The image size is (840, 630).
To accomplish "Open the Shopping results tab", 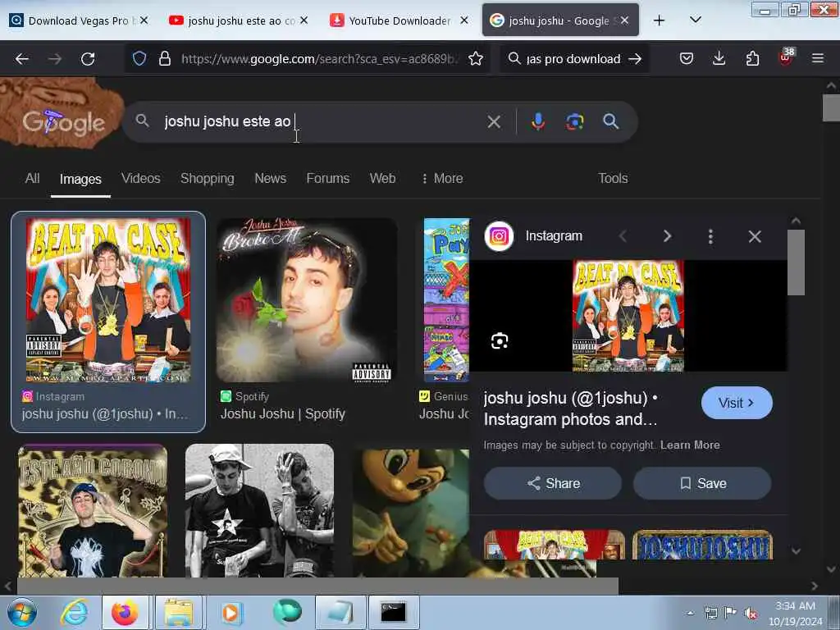I will click(x=208, y=178).
